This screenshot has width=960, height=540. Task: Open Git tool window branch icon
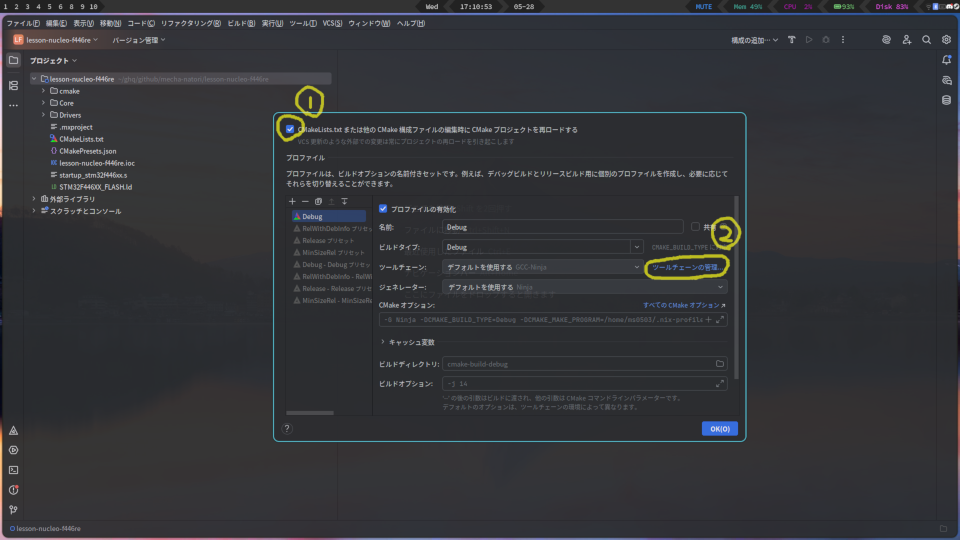point(13,509)
